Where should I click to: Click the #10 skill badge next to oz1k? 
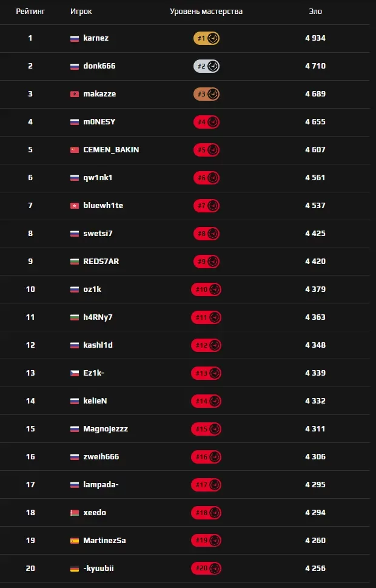tap(206, 289)
